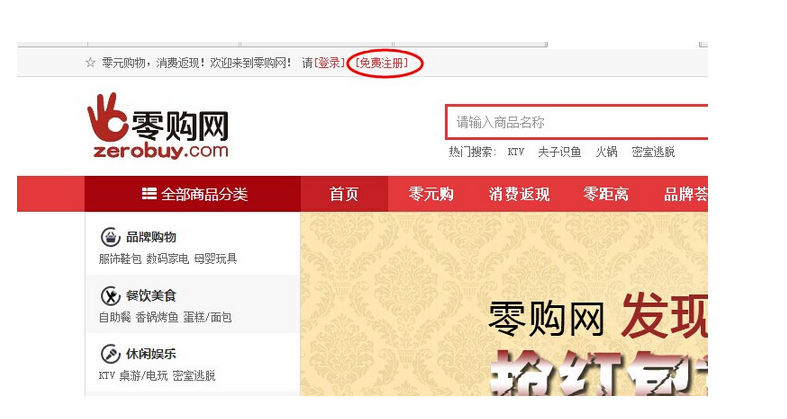Click the fork and knife icon for 餐饮美食
Screen dimensions: 787x419
click(110, 296)
